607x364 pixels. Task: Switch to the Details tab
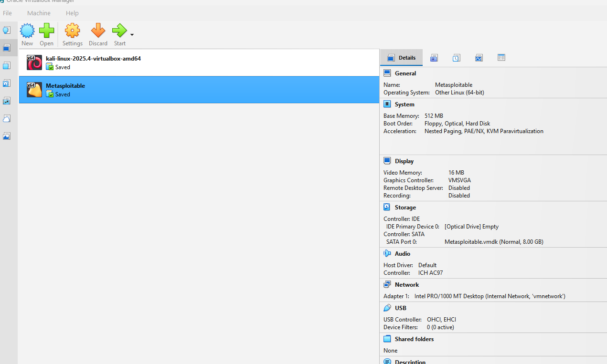(x=401, y=57)
